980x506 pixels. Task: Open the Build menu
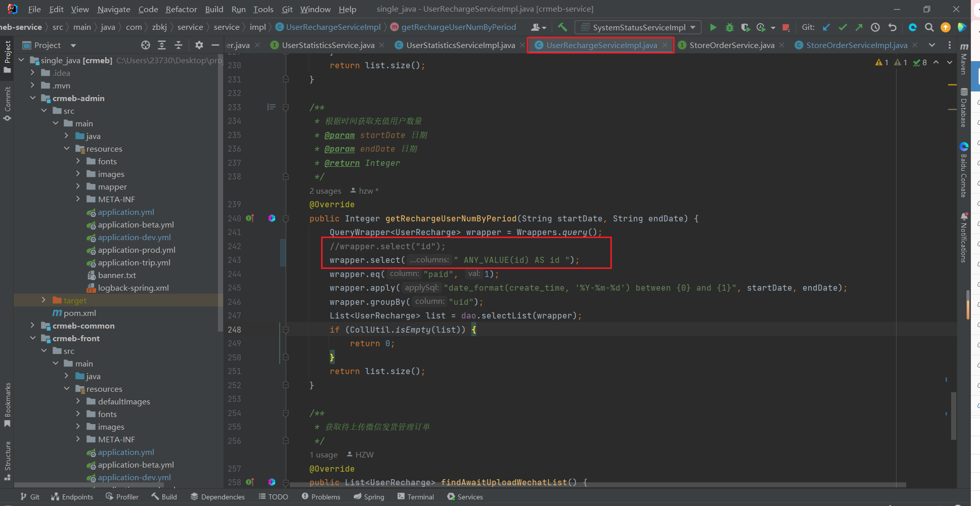click(214, 9)
